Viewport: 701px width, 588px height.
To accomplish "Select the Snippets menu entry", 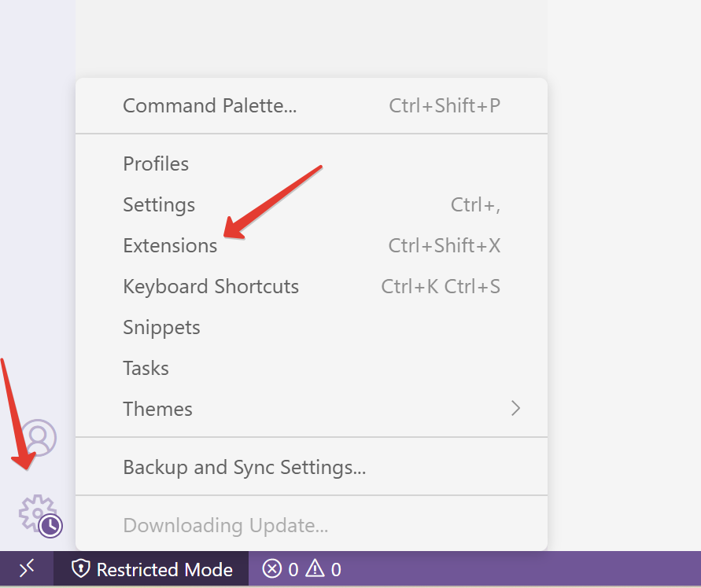I will tap(161, 327).
